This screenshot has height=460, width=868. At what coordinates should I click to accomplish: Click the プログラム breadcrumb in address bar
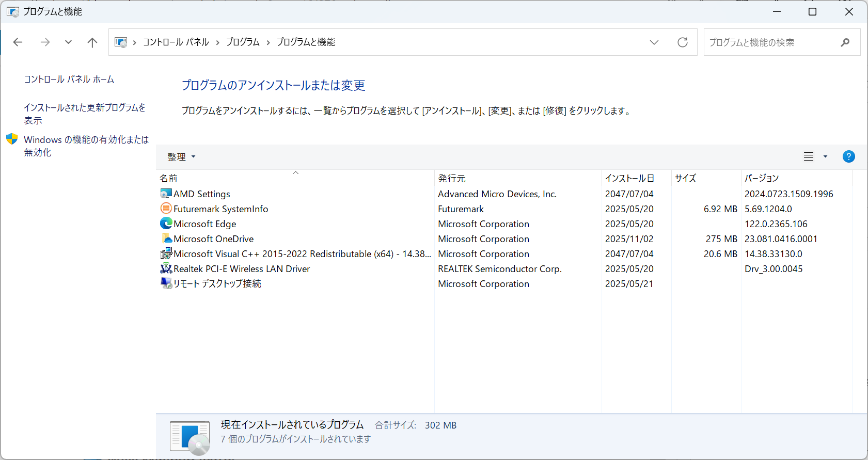click(x=243, y=42)
